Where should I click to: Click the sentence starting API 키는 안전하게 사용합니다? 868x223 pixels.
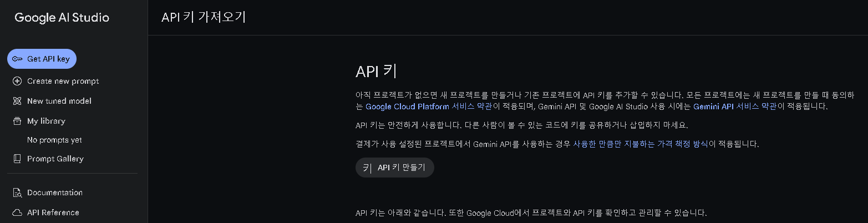[521, 125]
